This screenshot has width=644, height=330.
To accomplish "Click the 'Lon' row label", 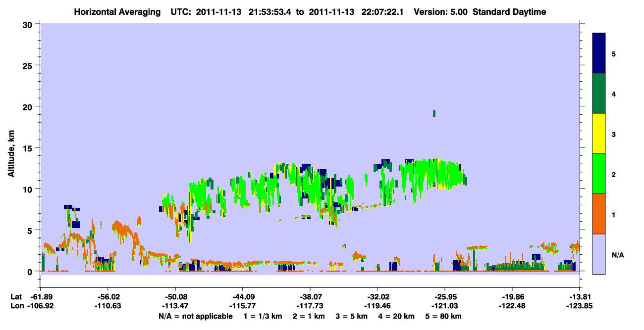I will pos(16,306).
